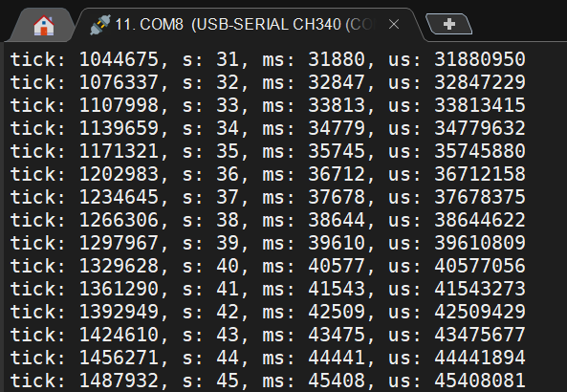Click tick value 1487932 in last line
Image resolution: width=567 pixels, height=392 pixels.
119,381
